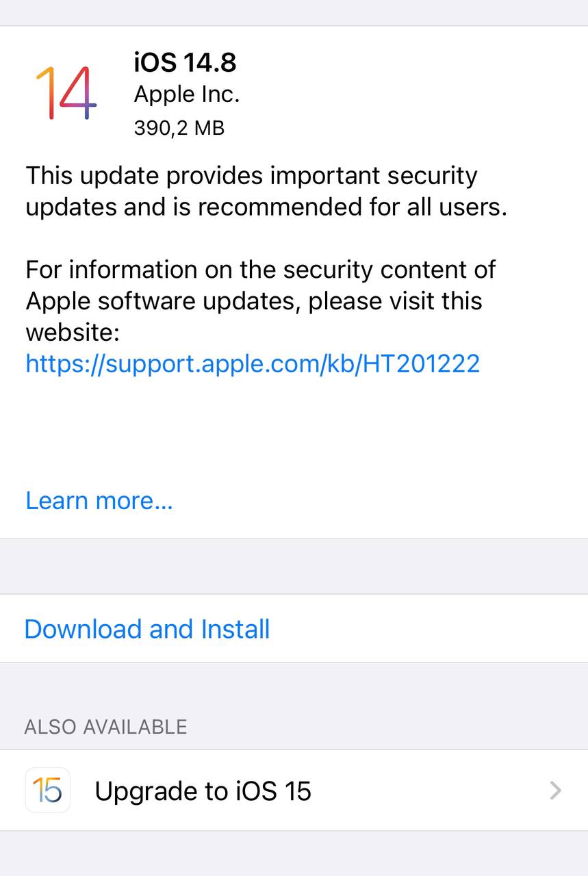Tap the iOS 14.8 title
Viewport: 588px width, 876px height.
[185, 63]
